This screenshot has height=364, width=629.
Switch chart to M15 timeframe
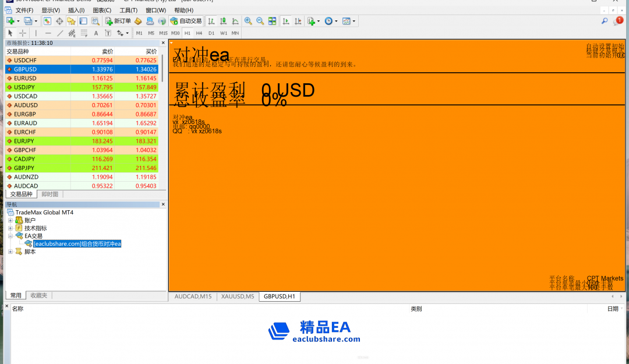tap(163, 33)
